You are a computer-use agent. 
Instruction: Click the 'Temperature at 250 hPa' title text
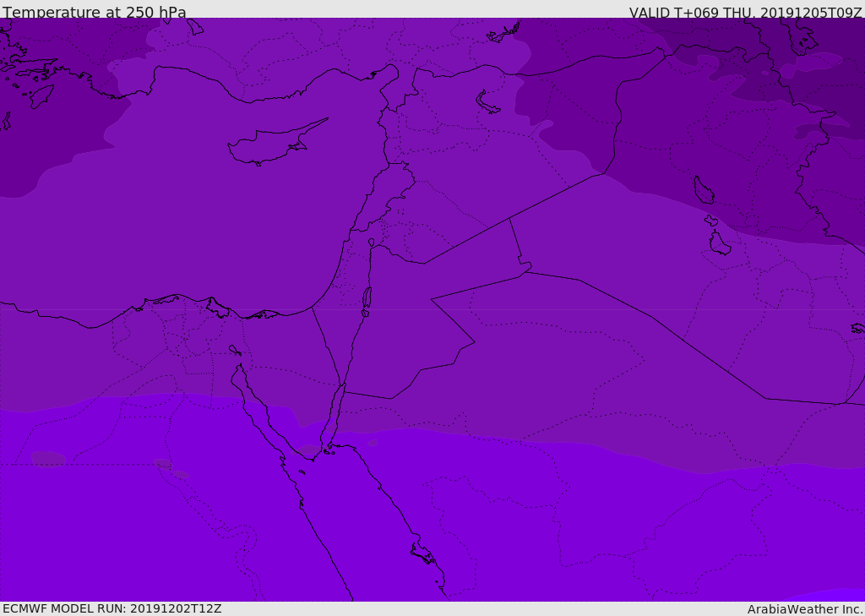(95, 12)
